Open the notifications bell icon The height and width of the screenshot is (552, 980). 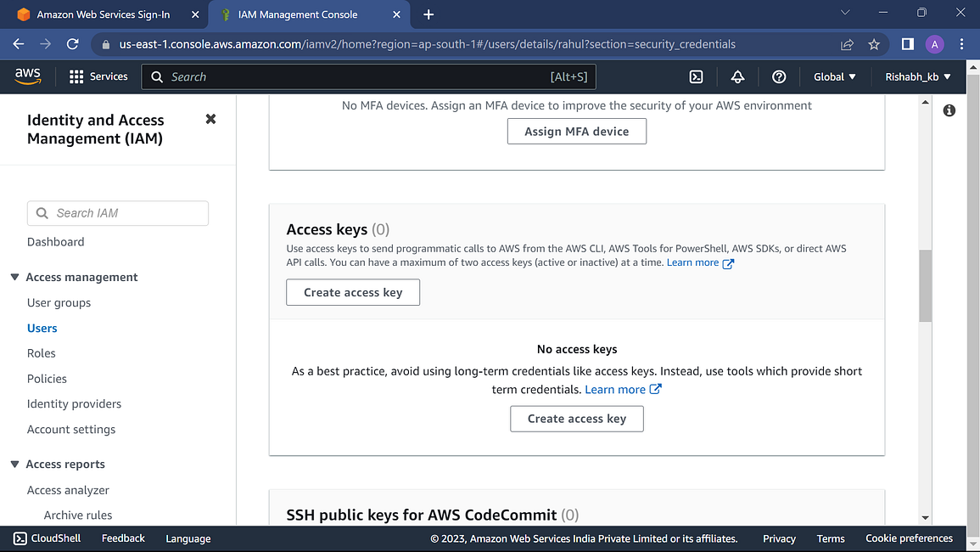pyautogui.click(x=737, y=76)
